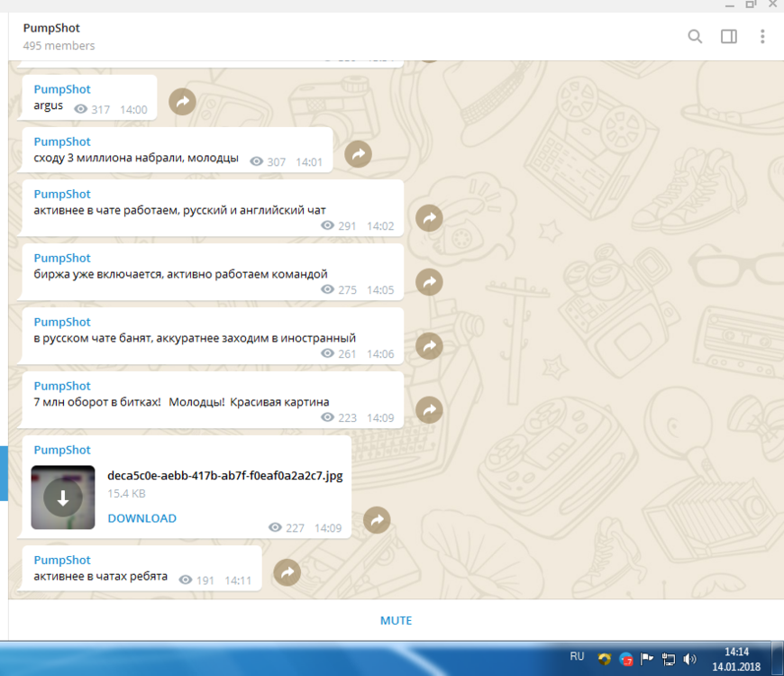Forward the message about the Russian chat ban
This screenshot has height=676, width=784.
[x=429, y=345]
